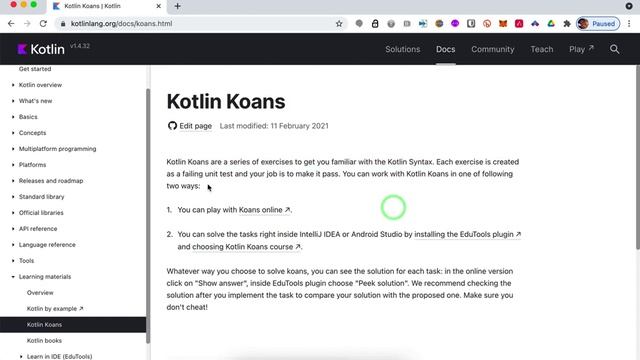This screenshot has height=360, width=640.
Task: Click the Last modified date text
Action: point(274,126)
